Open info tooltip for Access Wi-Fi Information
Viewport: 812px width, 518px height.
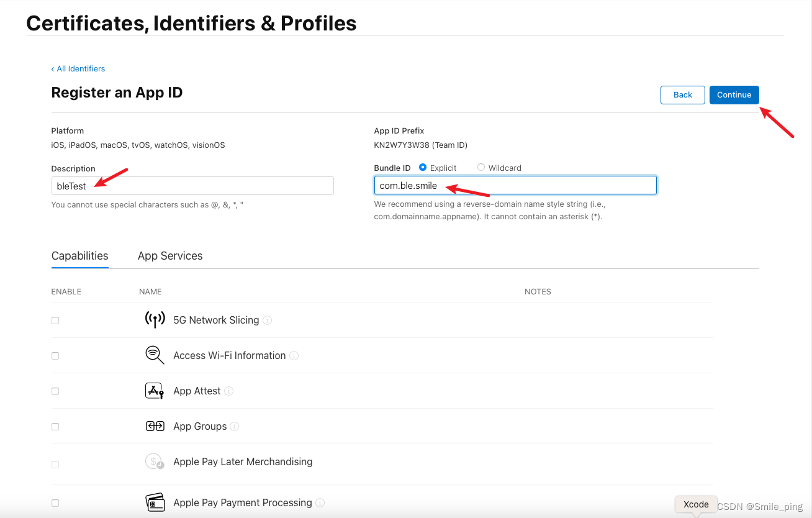(x=294, y=356)
